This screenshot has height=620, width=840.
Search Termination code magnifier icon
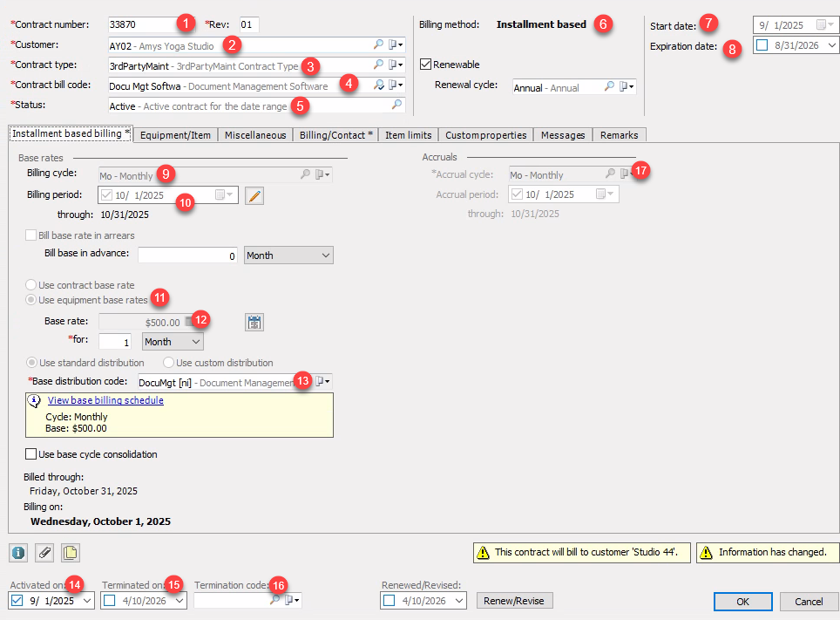[x=274, y=600]
